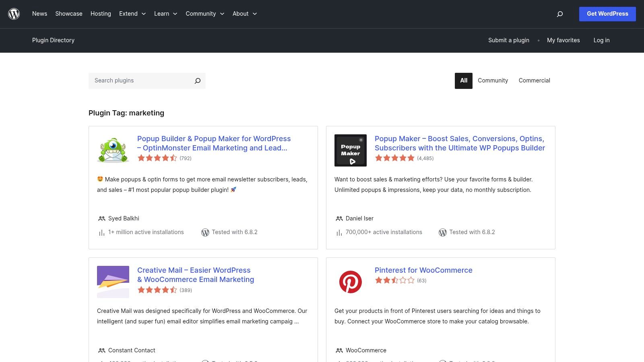This screenshot has width=644, height=362.
Task: Click the (63) review count
Action: (x=421, y=281)
